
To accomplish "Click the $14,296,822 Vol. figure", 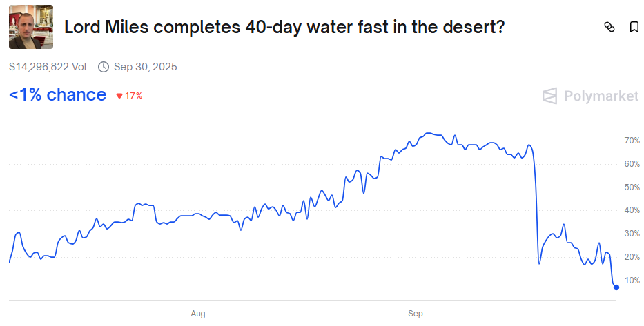I will coord(49,67).
